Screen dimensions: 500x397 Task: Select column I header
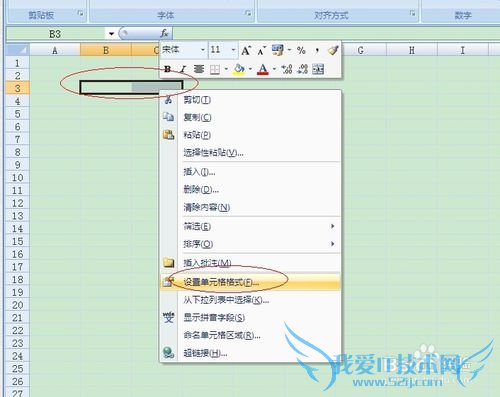(463, 50)
